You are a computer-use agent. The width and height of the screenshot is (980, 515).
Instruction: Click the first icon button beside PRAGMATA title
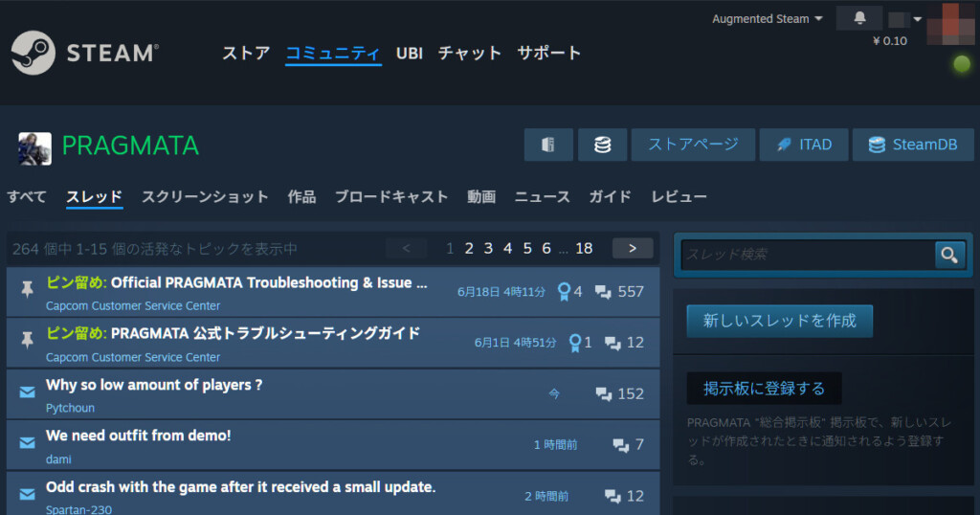[x=548, y=145]
